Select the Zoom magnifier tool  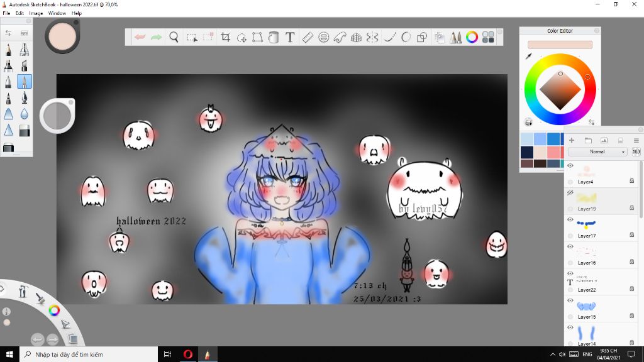[x=174, y=37]
